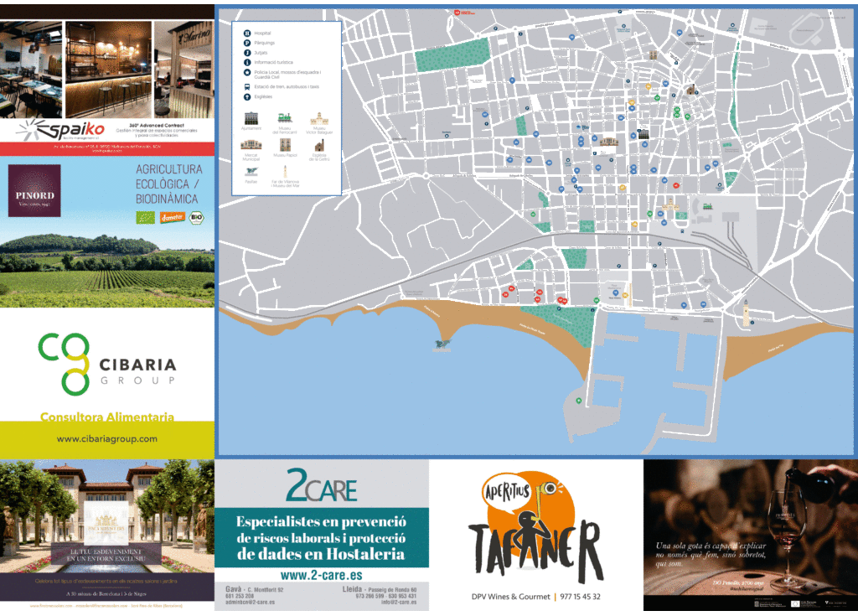858x616 pixels.
Task: Click the Jutjats 'J' legend icon
Action: point(247,53)
